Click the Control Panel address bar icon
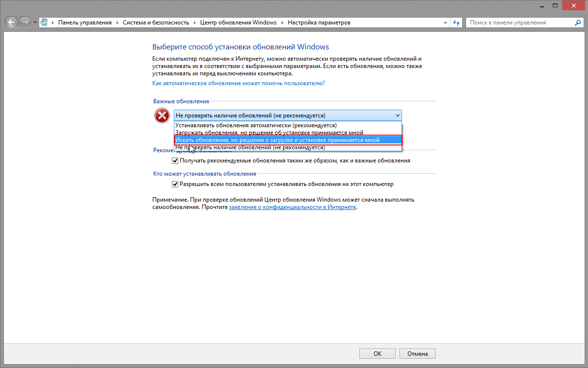 pos(45,23)
